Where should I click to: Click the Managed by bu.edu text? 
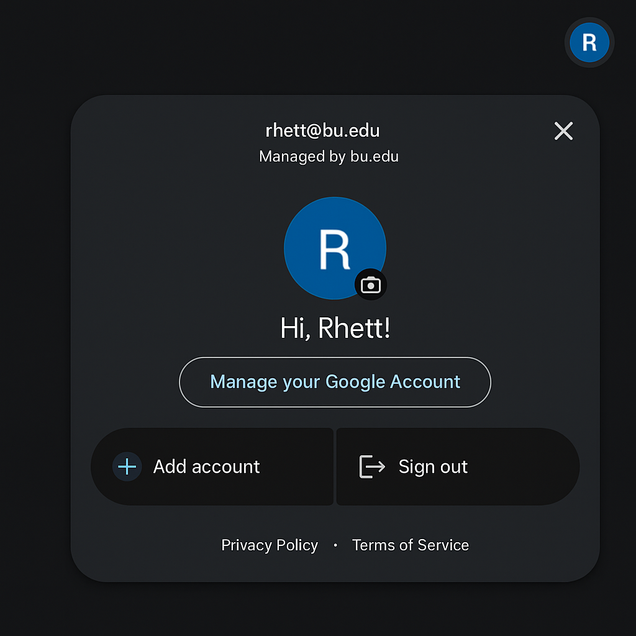point(329,157)
